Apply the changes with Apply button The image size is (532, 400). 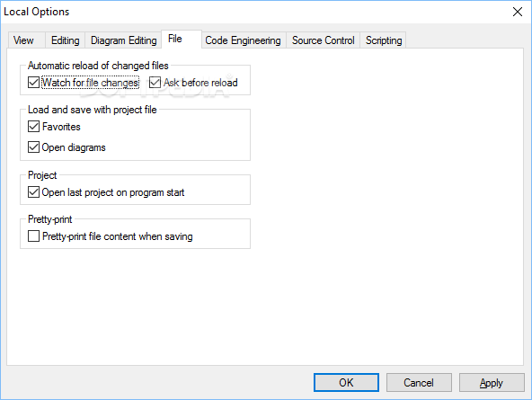[x=492, y=383]
